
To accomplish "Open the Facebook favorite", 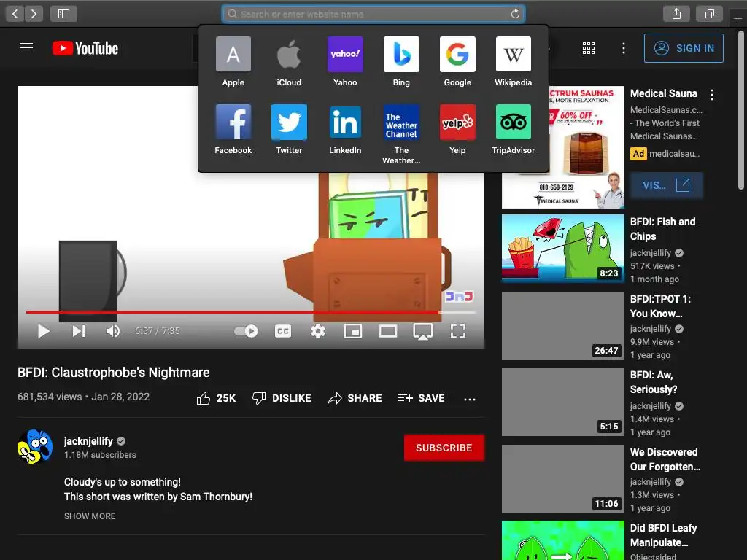I will (233, 130).
